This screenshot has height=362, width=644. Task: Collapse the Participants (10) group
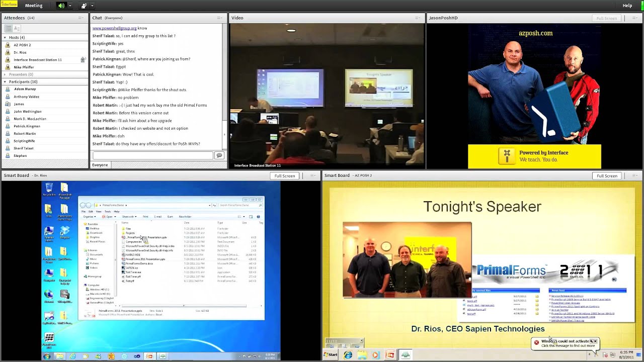[x=5, y=81]
